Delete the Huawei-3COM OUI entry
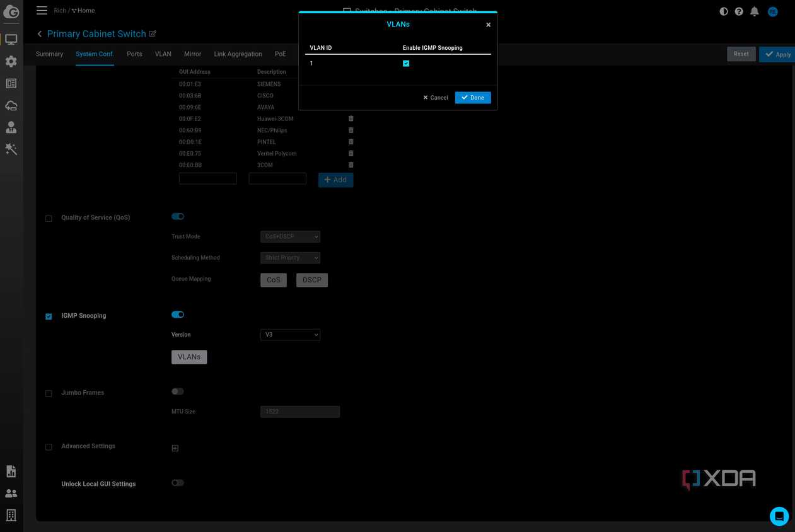This screenshot has width=795, height=532. [x=351, y=119]
